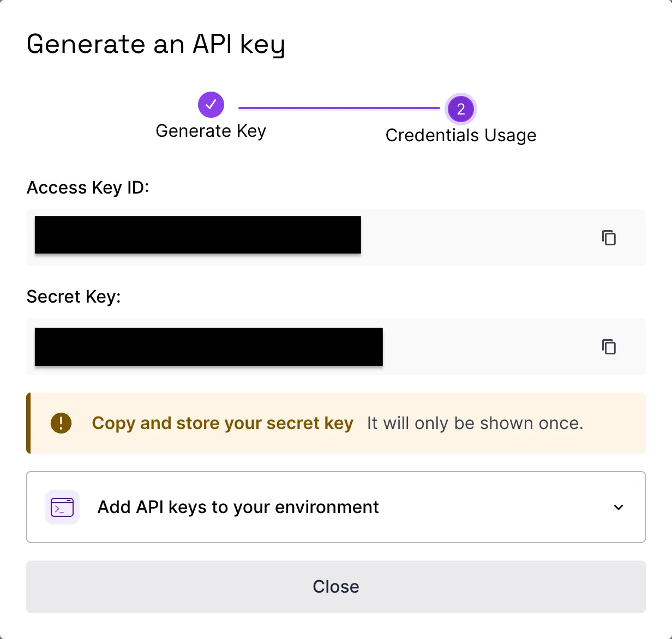The image size is (672, 639).
Task: Select the step 2 circle indicator
Action: point(461,108)
